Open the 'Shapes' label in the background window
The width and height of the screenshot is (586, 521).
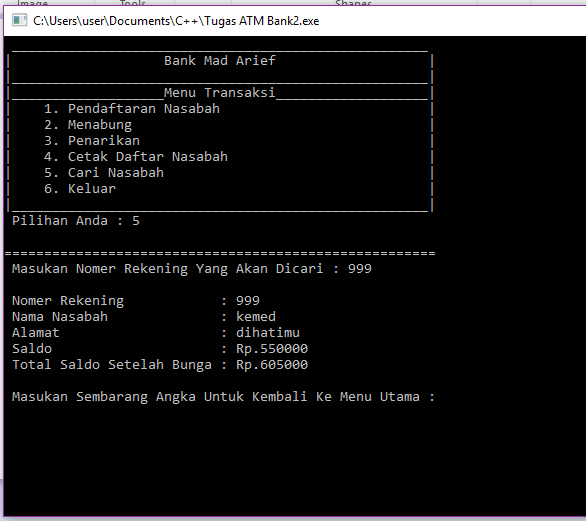tap(354, 3)
